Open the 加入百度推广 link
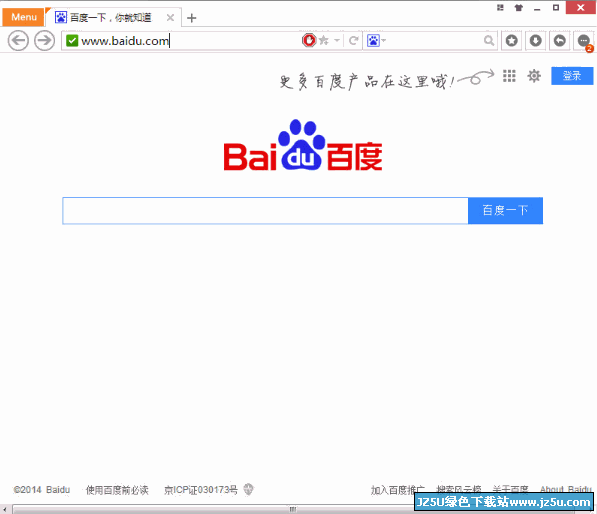The width and height of the screenshot is (597, 514). point(397,490)
